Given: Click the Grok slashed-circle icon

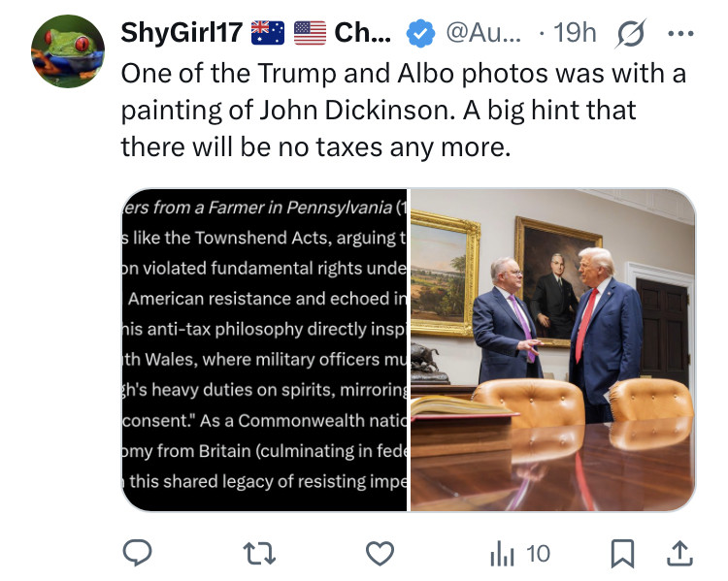Looking at the screenshot, I should [x=631, y=33].
